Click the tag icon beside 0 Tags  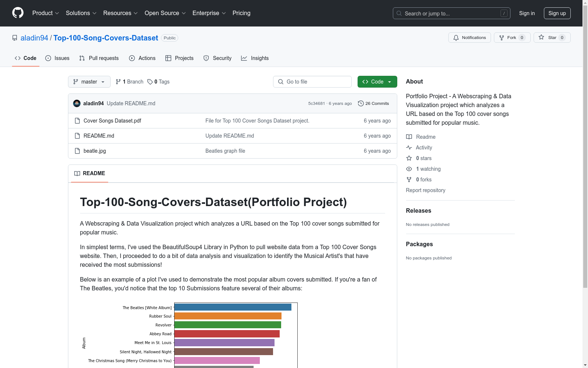pos(150,82)
